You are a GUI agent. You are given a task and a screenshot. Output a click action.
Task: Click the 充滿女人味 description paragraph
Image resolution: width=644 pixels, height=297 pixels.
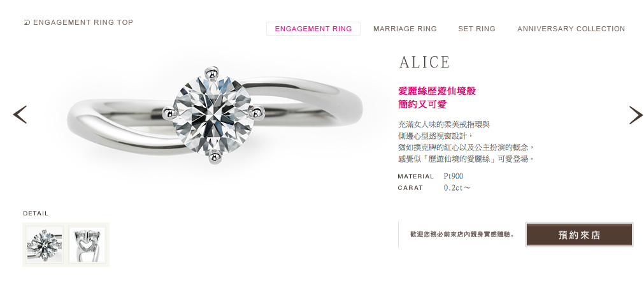466,141
